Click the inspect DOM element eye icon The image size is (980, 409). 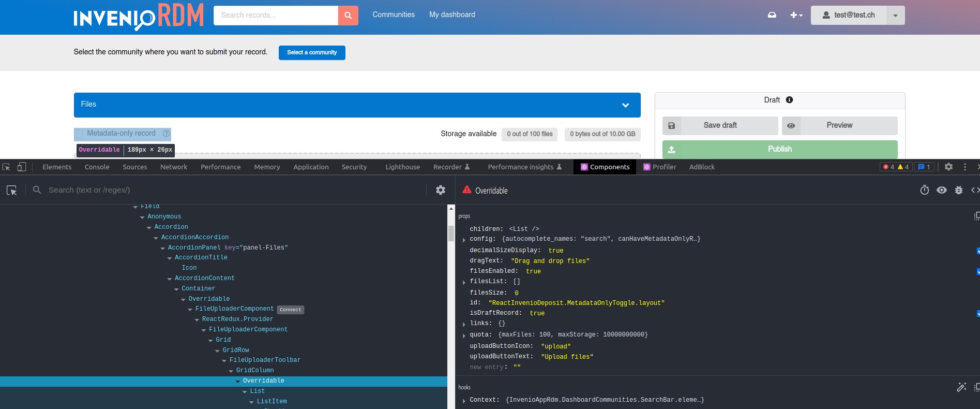click(x=942, y=190)
